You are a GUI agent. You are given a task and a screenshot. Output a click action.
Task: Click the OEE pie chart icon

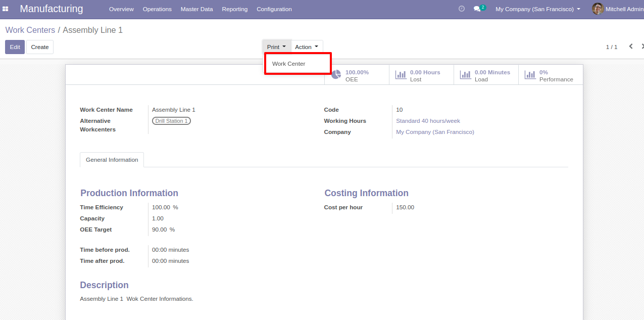coord(336,75)
